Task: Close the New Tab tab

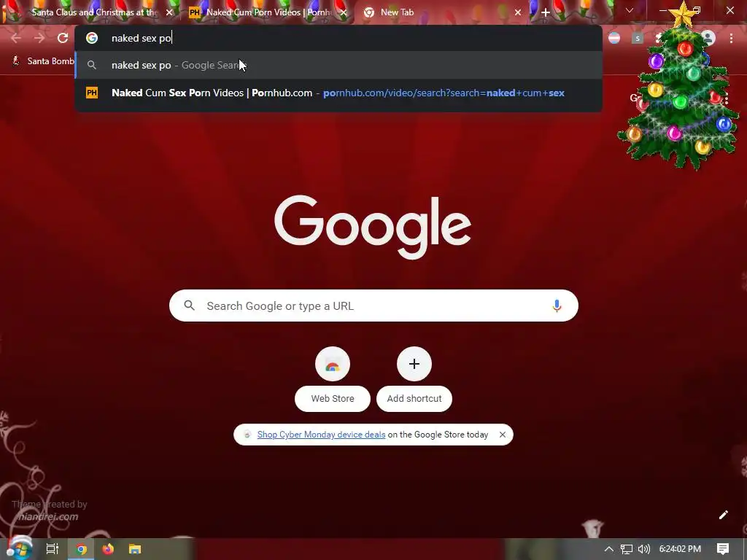Action: coord(518,12)
